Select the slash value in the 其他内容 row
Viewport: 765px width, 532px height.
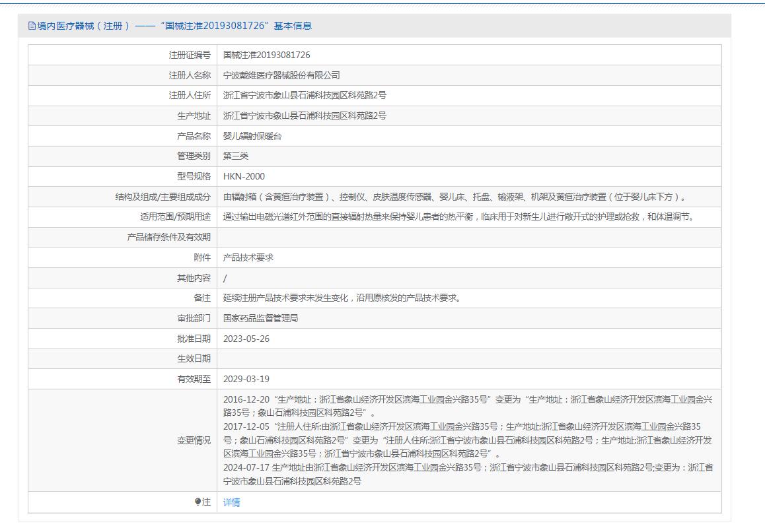pos(225,279)
